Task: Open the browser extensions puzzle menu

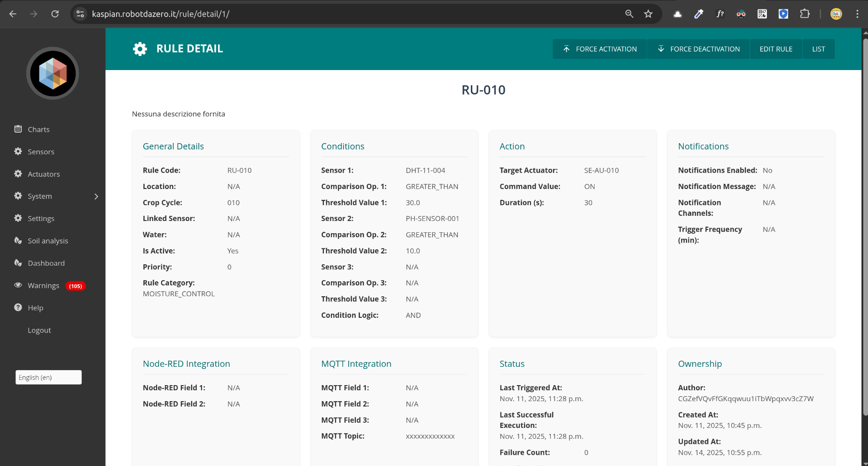Action: [805, 14]
